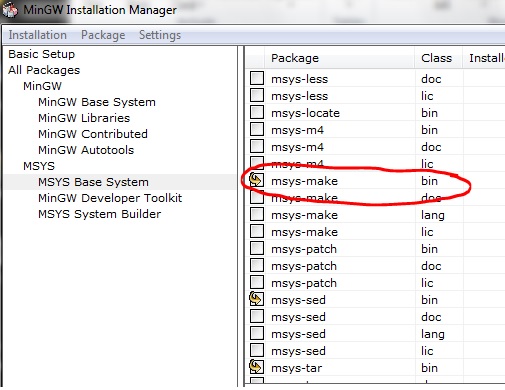Select the msys-tar package name
Viewport: 505px width, 390px height.
(x=296, y=368)
